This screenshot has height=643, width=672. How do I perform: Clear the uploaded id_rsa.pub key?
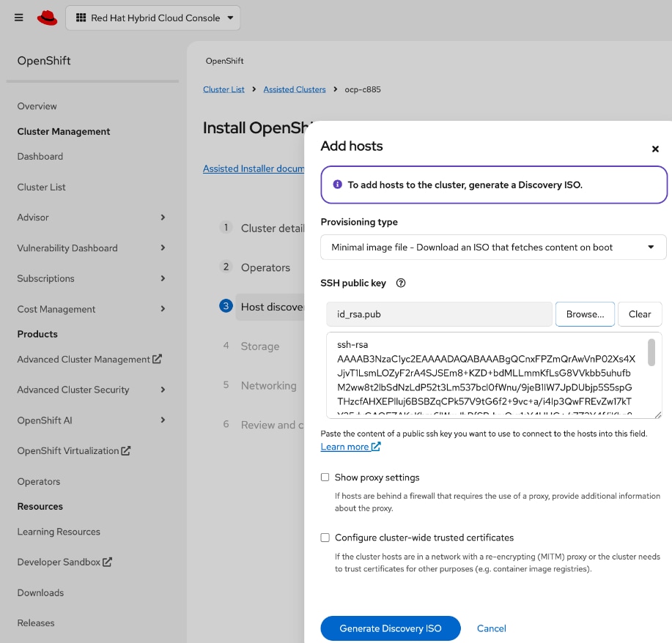pyautogui.click(x=638, y=313)
